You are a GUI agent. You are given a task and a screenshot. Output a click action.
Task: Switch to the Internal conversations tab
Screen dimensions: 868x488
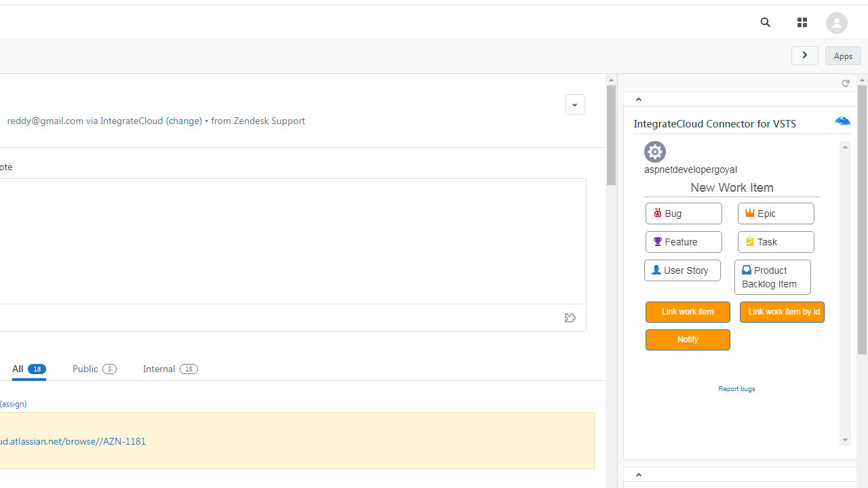click(x=170, y=369)
